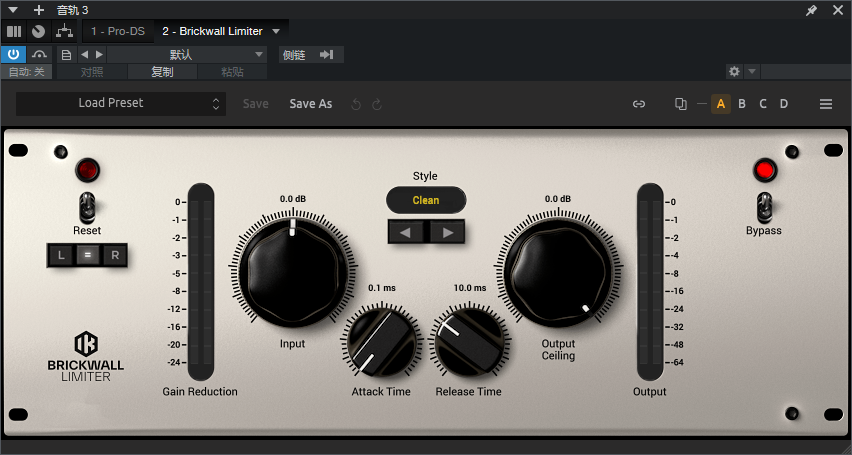The image size is (852, 455).
Task: Open the hamburger menu icon
Action: (x=826, y=104)
